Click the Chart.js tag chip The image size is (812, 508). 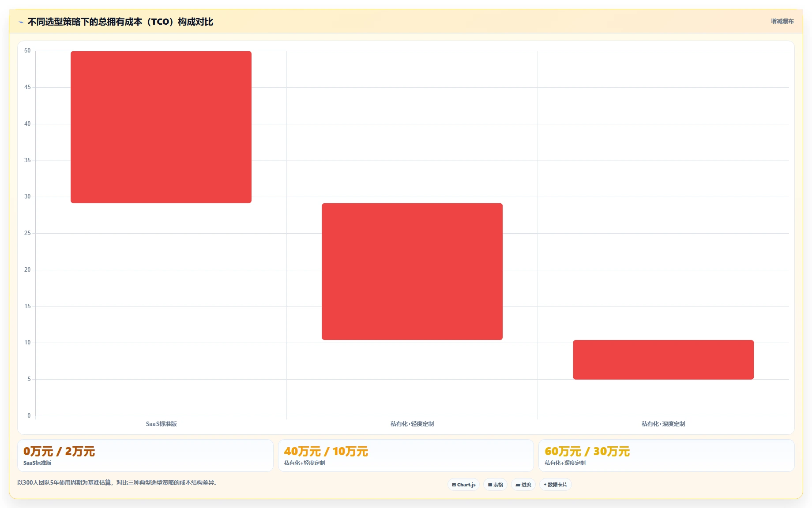click(463, 485)
